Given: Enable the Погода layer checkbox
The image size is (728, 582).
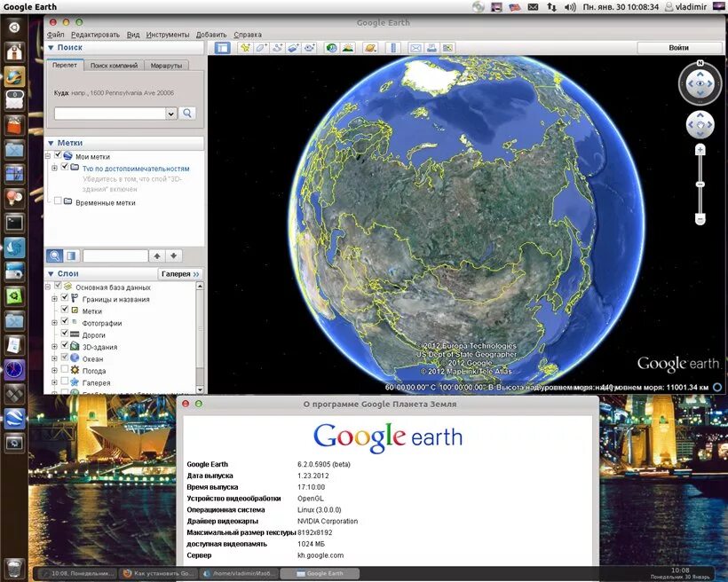Looking at the screenshot, I should pyautogui.click(x=65, y=369).
